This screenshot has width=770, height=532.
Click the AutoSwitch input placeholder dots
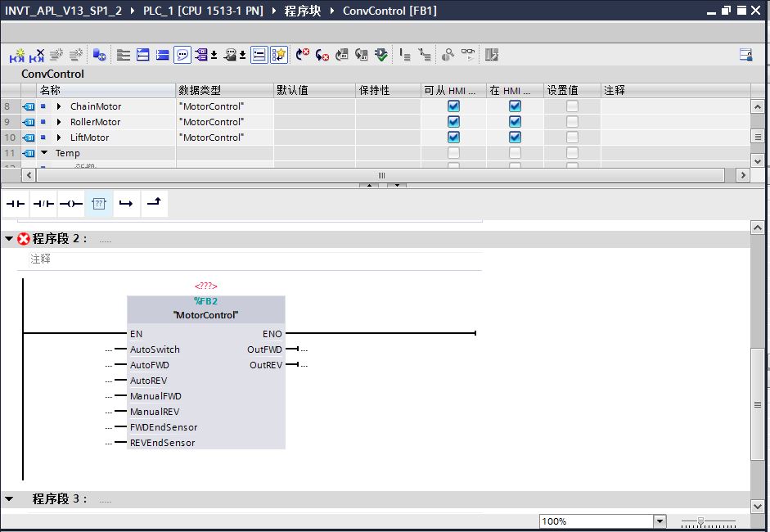pyautogui.click(x=109, y=349)
